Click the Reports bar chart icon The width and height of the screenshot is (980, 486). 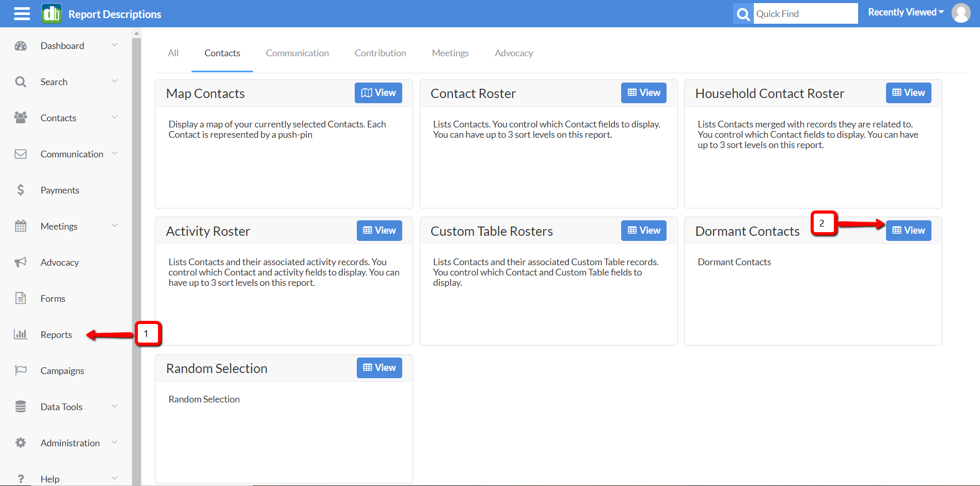click(x=21, y=334)
